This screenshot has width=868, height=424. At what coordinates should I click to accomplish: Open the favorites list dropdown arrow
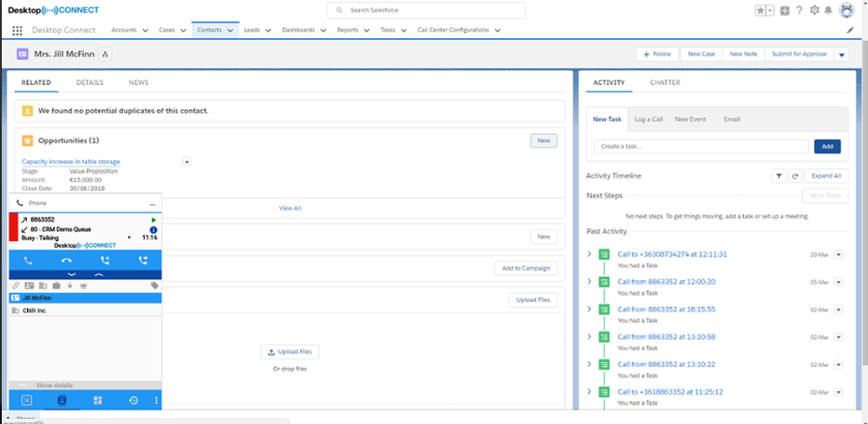pos(770,10)
